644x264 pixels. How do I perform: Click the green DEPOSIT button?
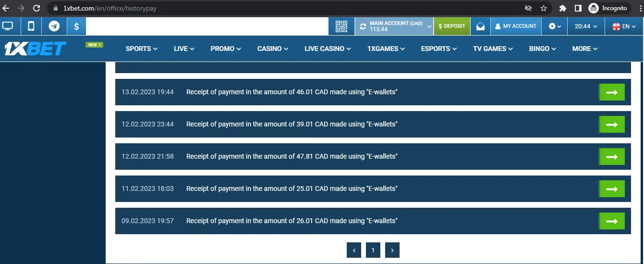click(x=452, y=26)
